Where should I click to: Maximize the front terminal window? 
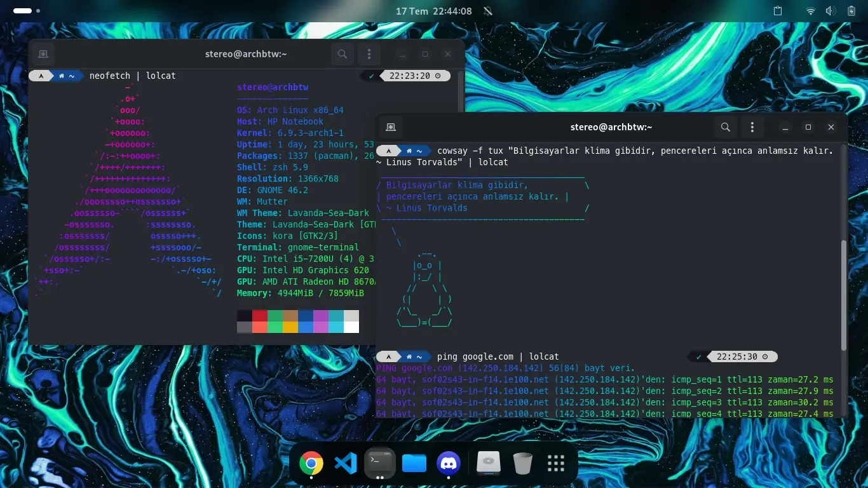coord(808,127)
